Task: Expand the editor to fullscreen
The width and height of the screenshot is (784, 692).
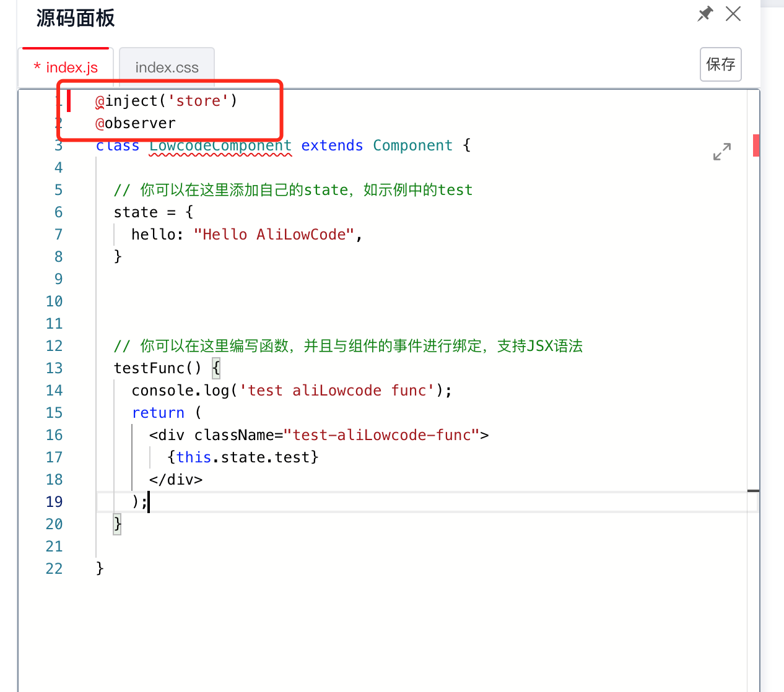Action: [x=722, y=152]
